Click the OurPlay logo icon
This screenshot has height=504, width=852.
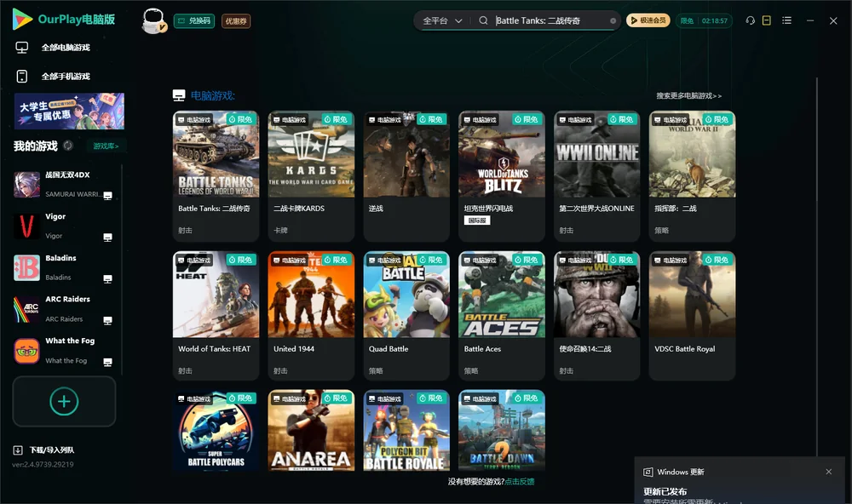pyautogui.click(x=22, y=20)
